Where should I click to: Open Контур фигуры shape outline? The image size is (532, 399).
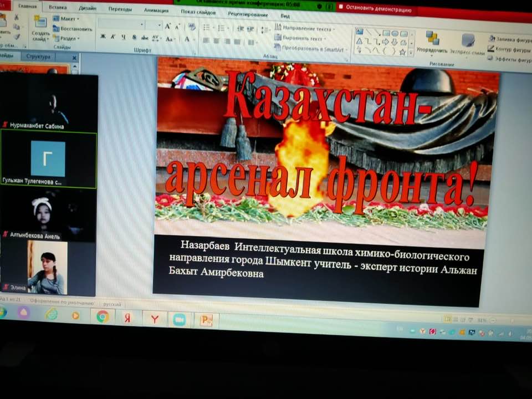(510, 49)
